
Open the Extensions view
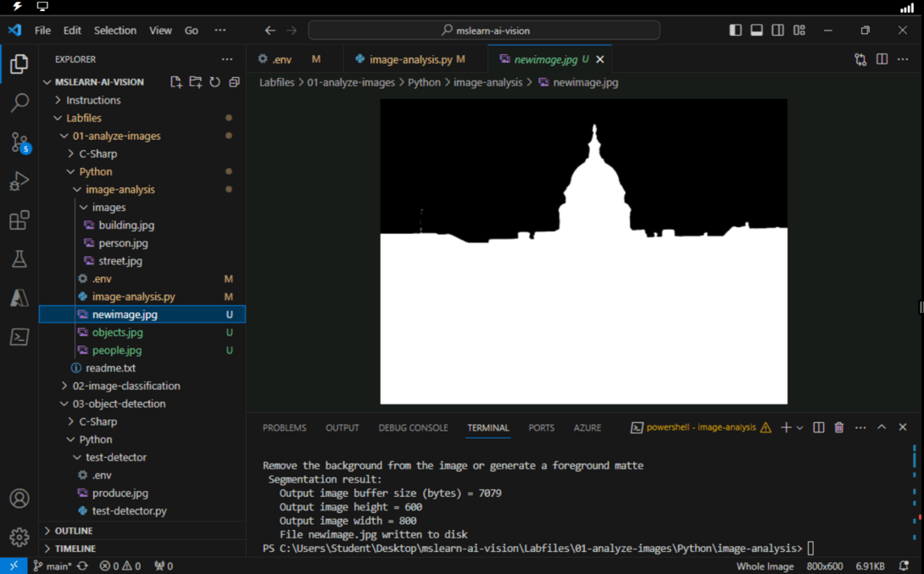tap(19, 220)
